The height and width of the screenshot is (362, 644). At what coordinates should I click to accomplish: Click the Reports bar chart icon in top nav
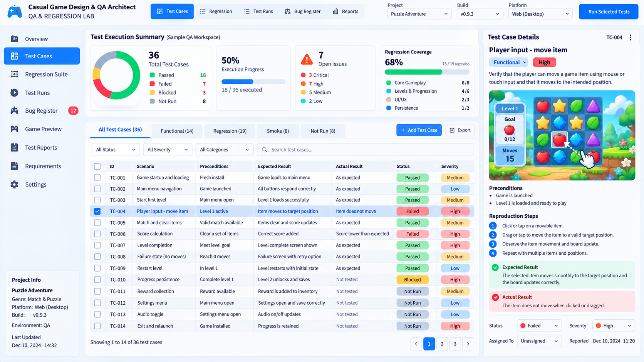click(335, 12)
